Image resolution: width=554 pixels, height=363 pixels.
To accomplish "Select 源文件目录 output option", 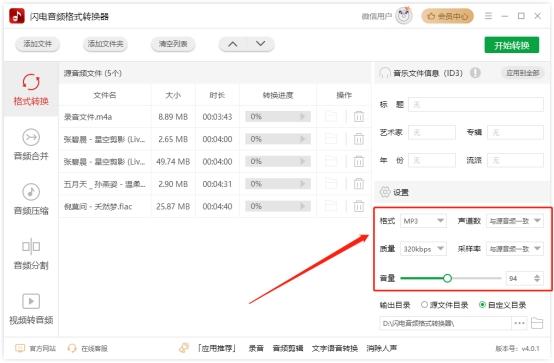I will point(444,305).
